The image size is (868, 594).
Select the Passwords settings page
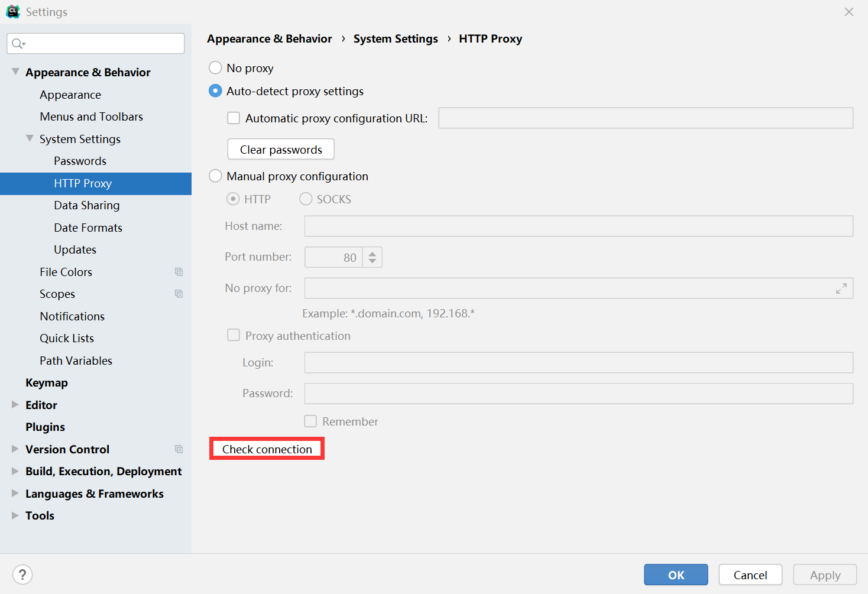point(80,161)
